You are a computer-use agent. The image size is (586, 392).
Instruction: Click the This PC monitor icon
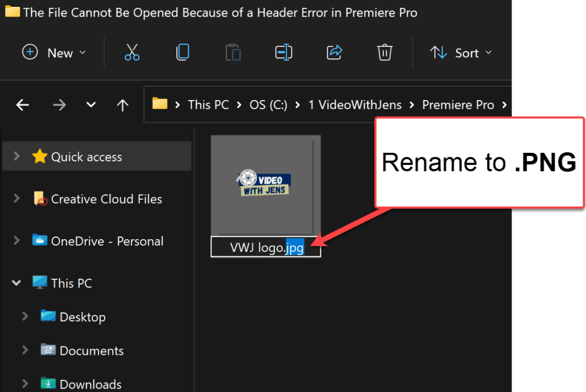pos(39,282)
